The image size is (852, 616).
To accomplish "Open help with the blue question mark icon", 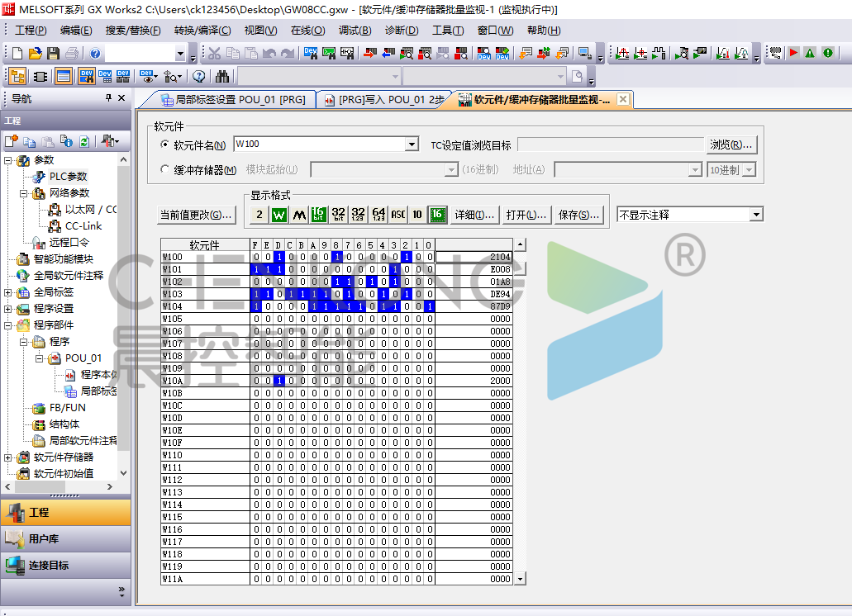I will 95,53.
